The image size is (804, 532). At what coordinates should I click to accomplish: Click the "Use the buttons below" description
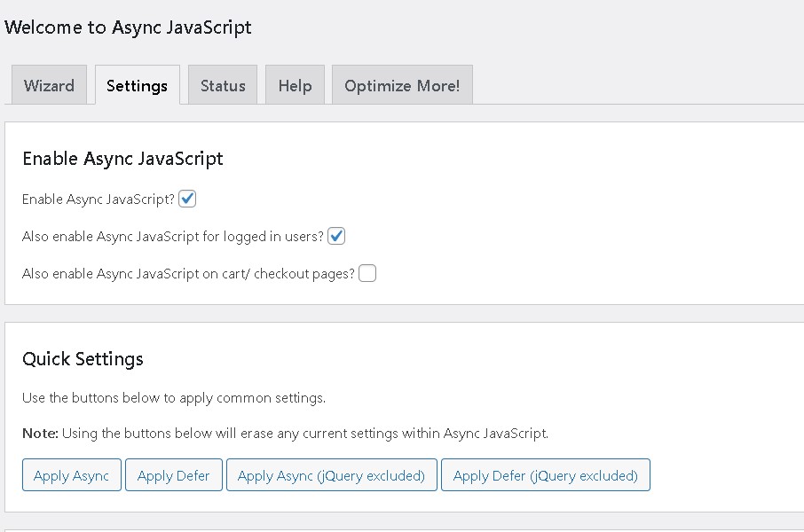pyautogui.click(x=173, y=397)
